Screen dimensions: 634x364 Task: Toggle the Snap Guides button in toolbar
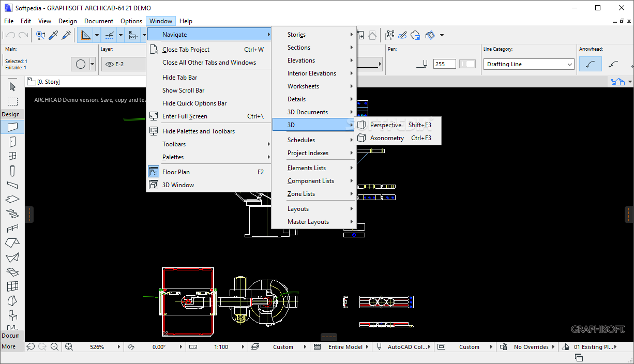click(110, 35)
